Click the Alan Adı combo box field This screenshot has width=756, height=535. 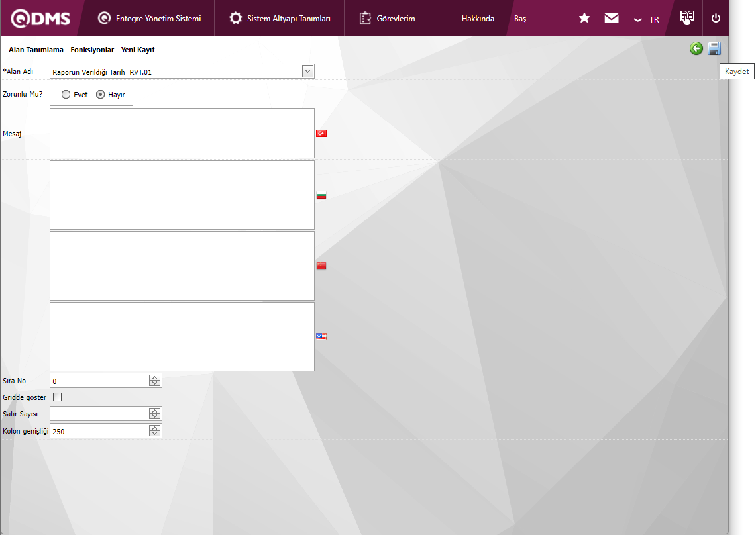tap(182, 72)
